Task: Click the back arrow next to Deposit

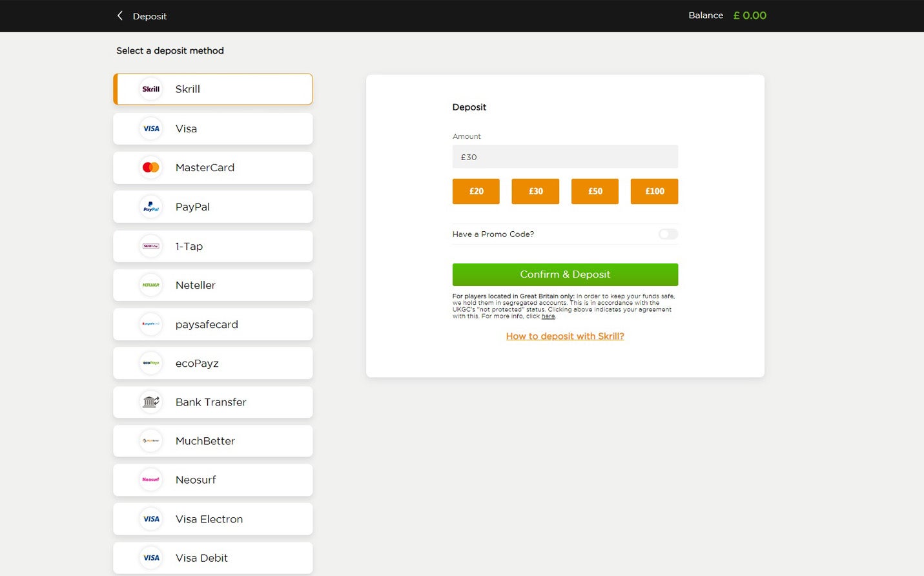Action: click(120, 15)
